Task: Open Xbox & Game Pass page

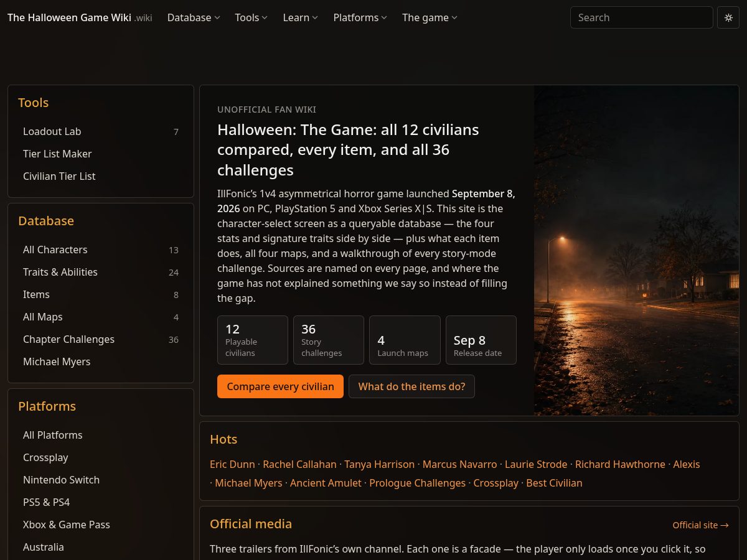Action: pyautogui.click(x=101, y=525)
